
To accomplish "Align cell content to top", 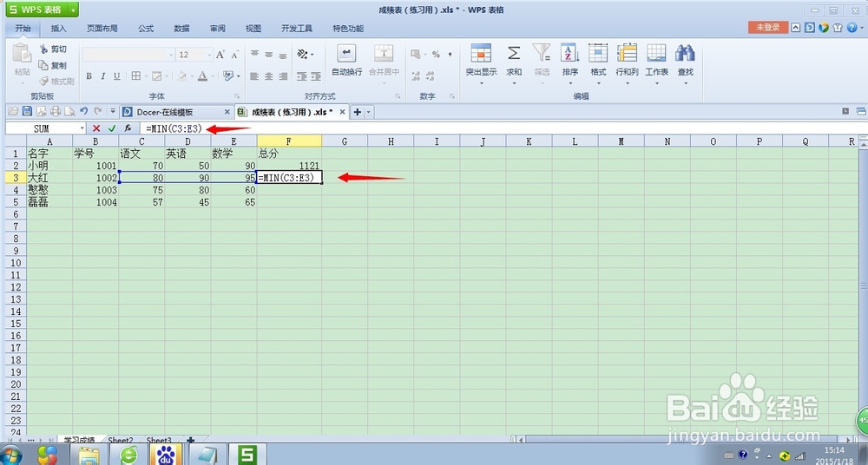I will (x=254, y=55).
